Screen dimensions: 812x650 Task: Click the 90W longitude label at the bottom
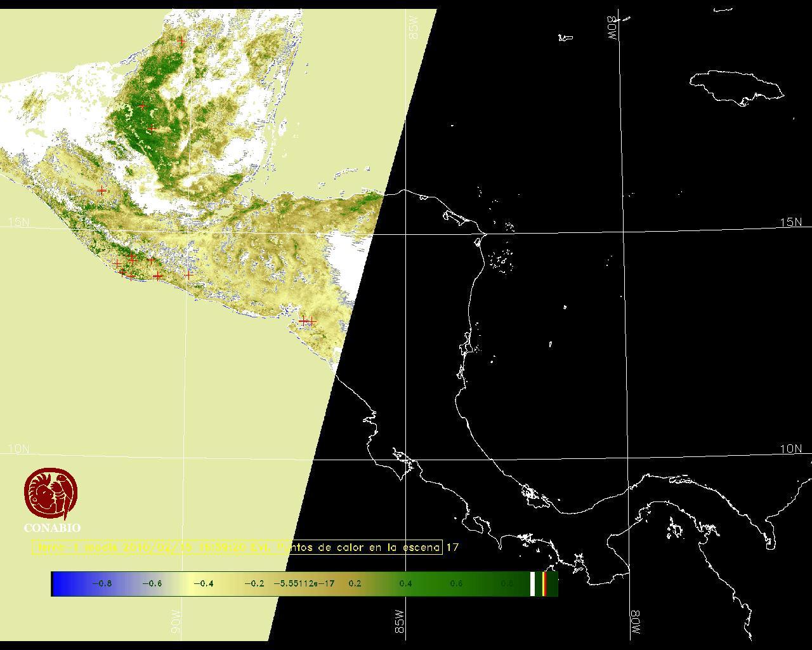(176, 623)
